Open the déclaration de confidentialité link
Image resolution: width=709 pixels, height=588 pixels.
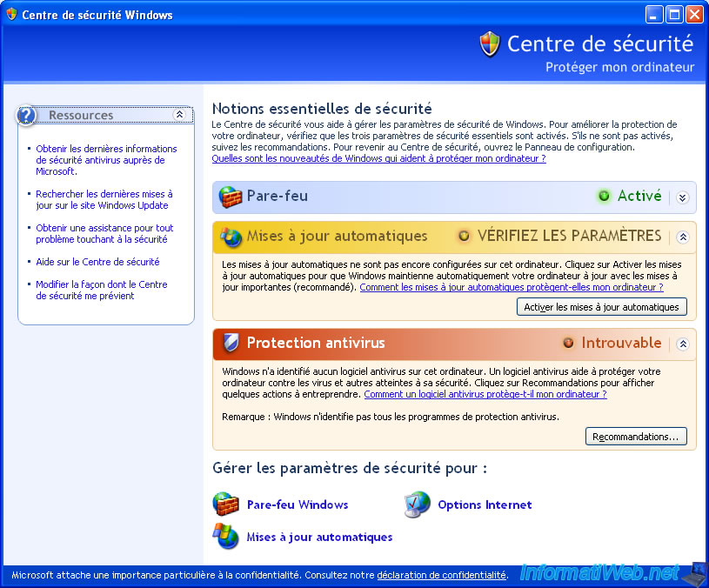[441, 575]
